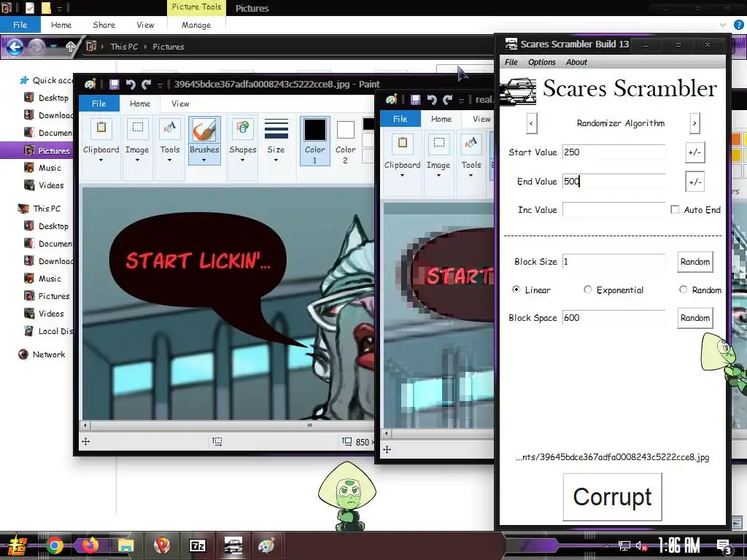Click the Block Space input field
Screen dimensions: 747x560
click(614, 318)
